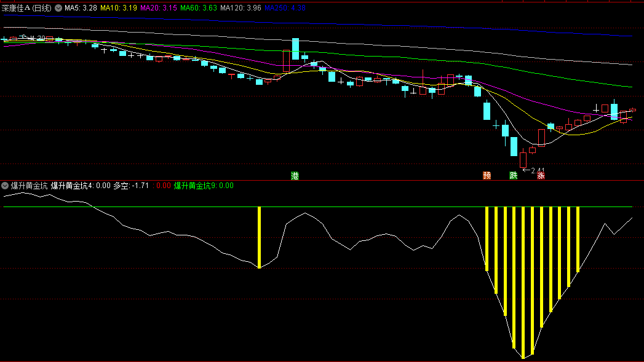
Task: Click the 深康佳A (日线) chart title
Action: pos(27,8)
